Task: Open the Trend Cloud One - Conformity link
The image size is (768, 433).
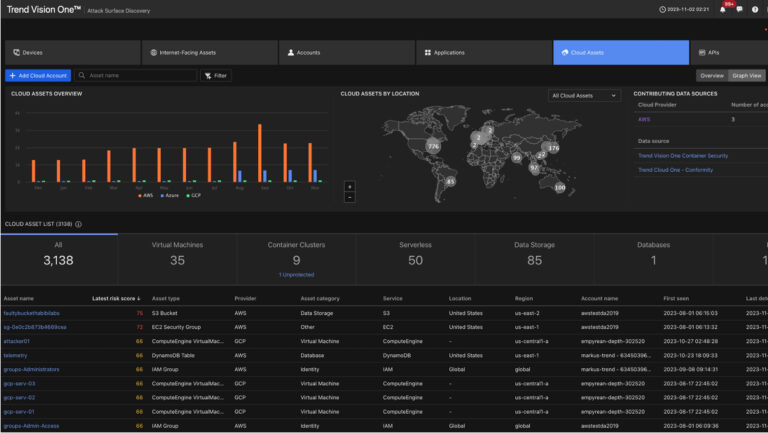Action: tap(675, 170)
